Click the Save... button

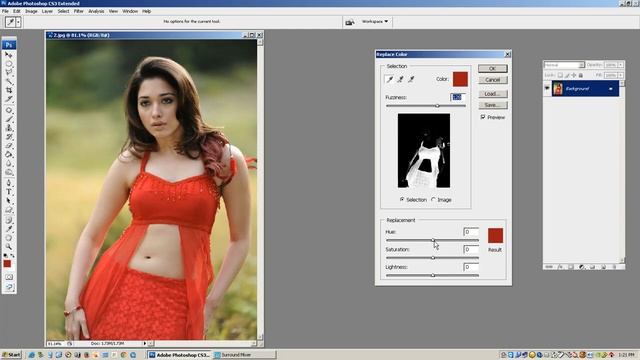493,105
